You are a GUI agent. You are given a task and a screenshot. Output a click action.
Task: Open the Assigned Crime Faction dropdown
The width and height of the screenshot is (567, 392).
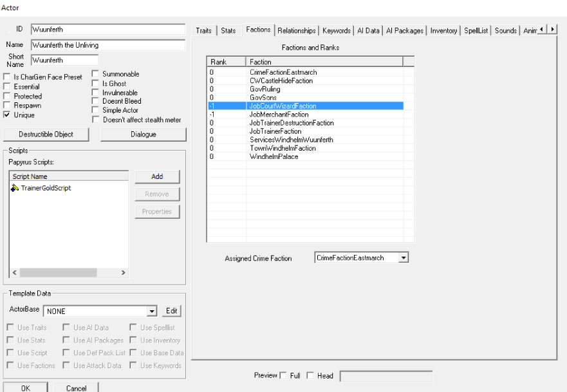404,258
